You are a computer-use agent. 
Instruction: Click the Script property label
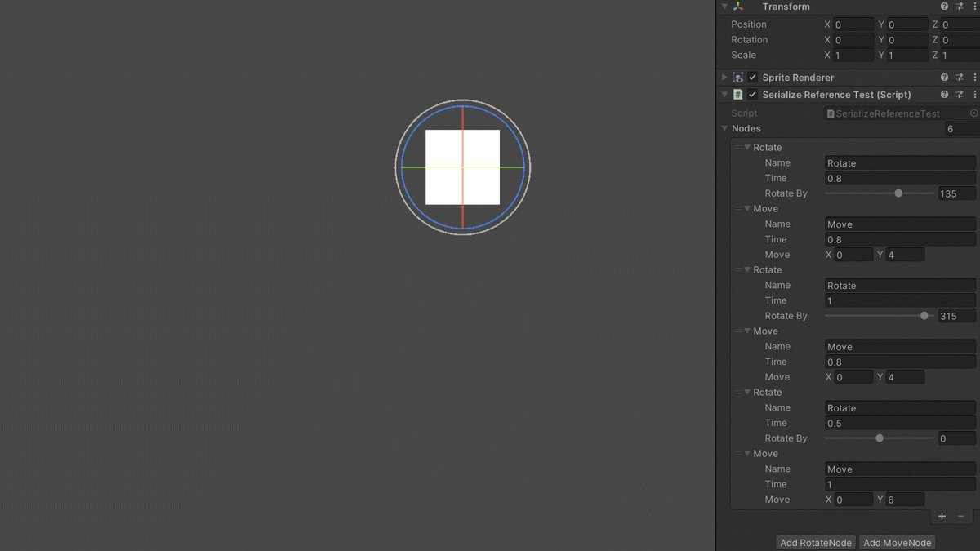(x=744, y=113)
